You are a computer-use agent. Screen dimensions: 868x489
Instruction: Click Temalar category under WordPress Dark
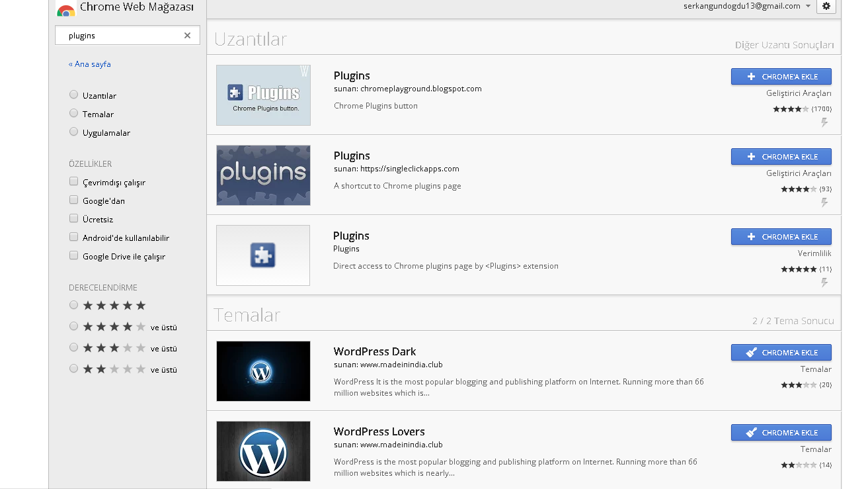tap(816, 369)
